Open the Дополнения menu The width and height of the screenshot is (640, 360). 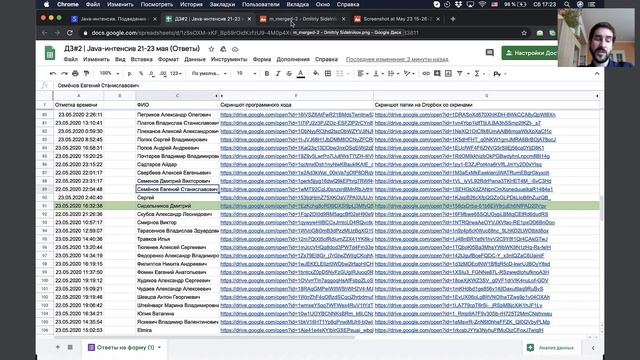(293, 59)
